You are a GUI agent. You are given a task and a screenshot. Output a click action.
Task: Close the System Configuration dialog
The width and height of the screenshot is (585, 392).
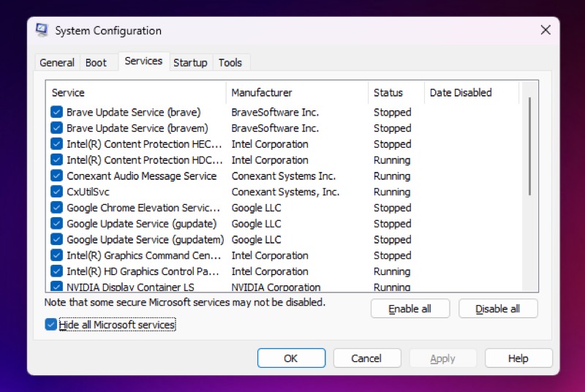pos(546,30)
